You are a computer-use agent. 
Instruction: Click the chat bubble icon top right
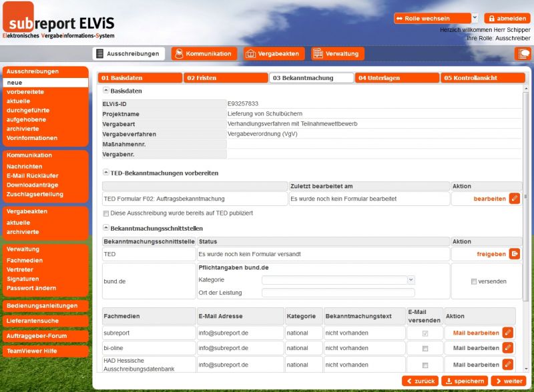tap(523, 54)
